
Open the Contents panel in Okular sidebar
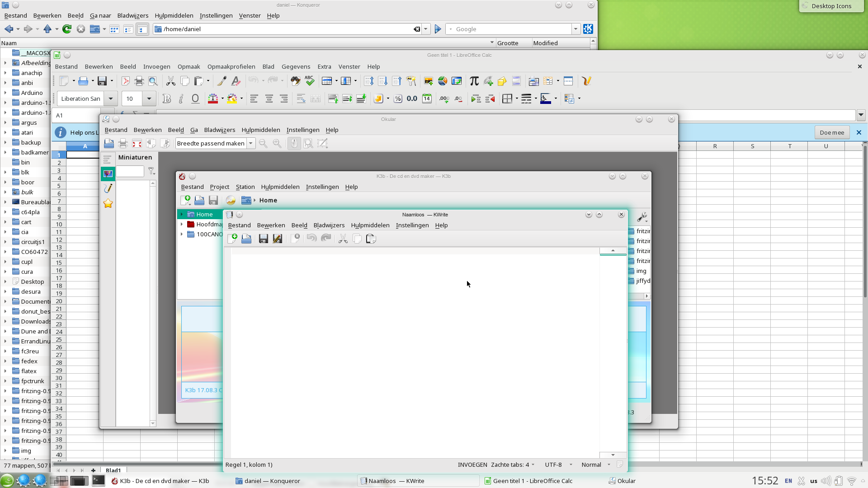[108, 159]
